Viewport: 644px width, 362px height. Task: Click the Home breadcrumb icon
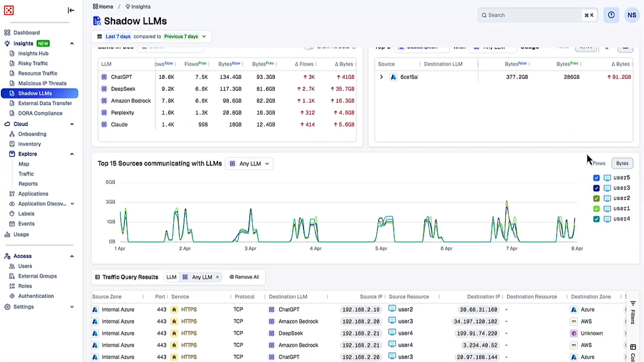pos(96,7)
